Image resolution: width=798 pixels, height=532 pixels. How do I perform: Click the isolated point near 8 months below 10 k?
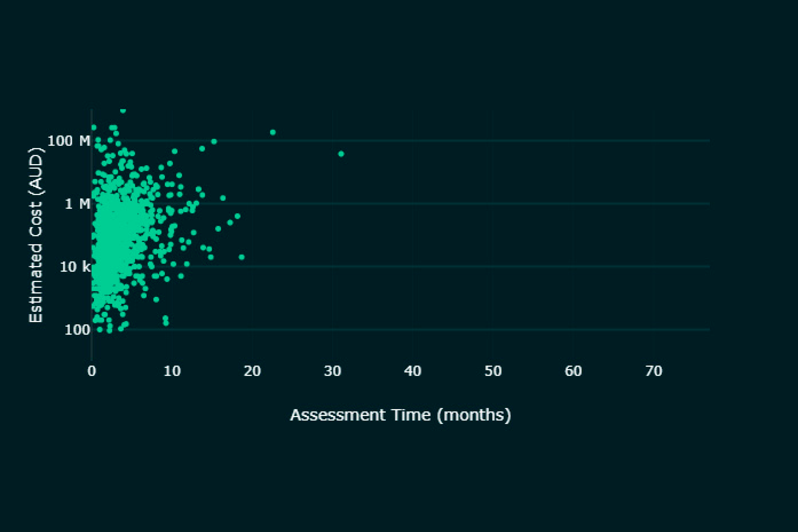(156, 300)
